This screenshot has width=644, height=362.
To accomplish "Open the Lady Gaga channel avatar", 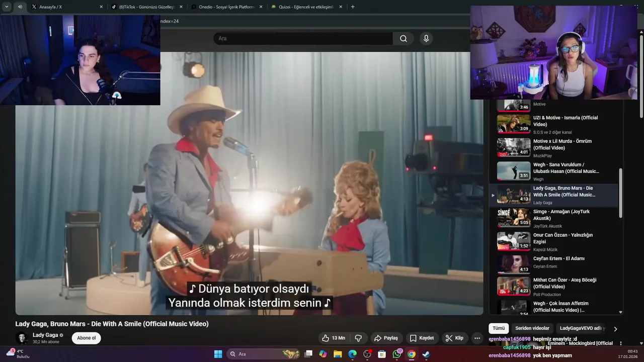I will click(22, 338).
